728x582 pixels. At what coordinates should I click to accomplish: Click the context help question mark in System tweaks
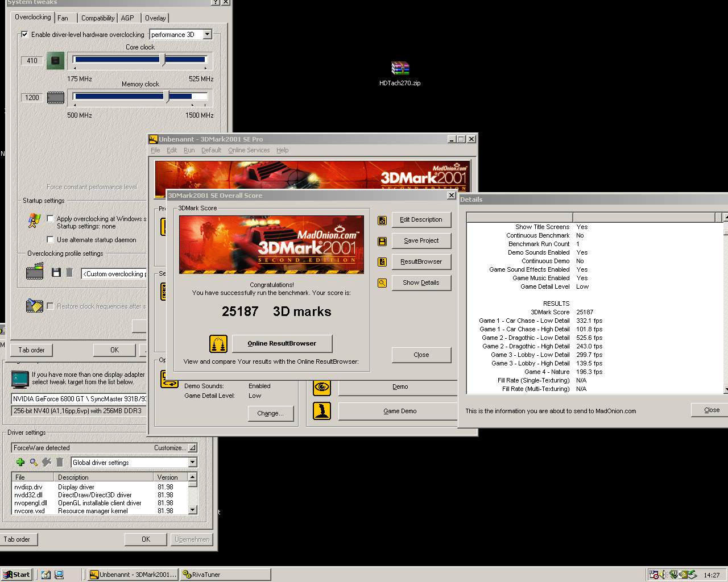tap(216, 2)
